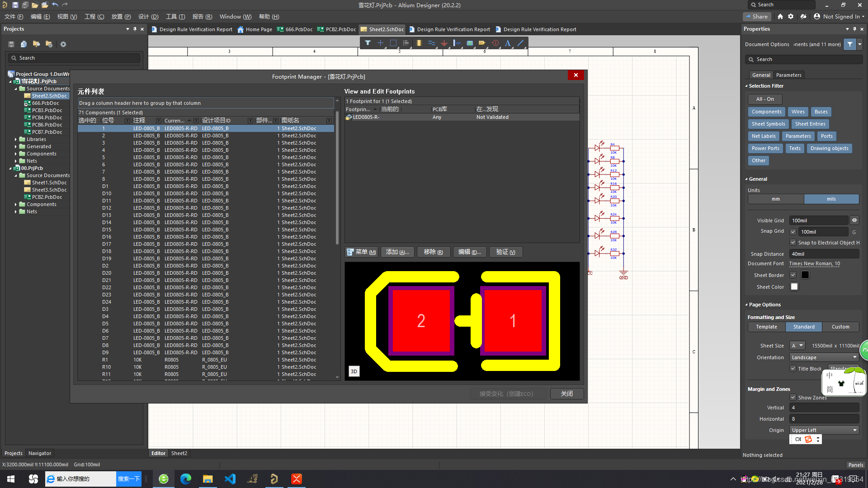The image size is (868, 488).
Task: Toggle the All - On selection filter
Action: click(x=765, y=99)
